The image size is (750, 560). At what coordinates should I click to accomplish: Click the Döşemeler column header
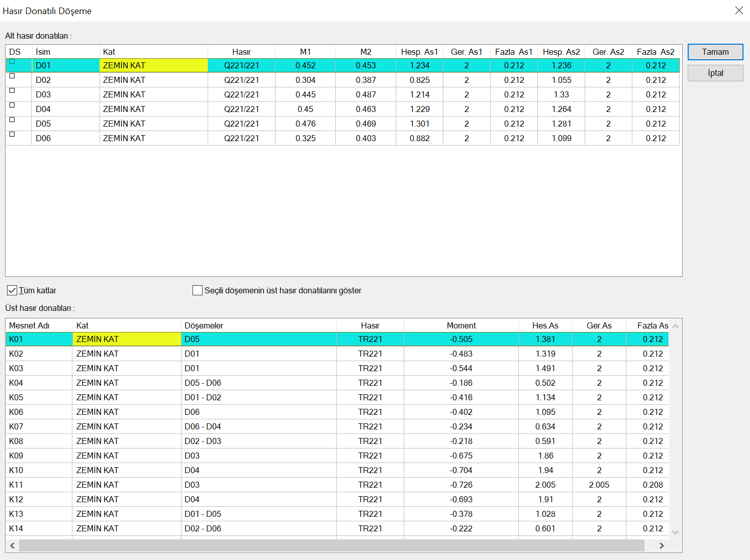pos(204,325)
